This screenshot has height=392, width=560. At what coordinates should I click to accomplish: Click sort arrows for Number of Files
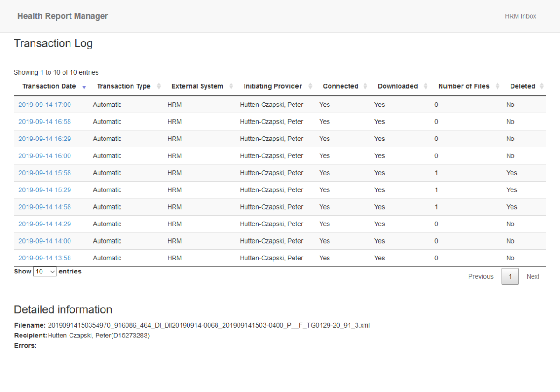497,86
